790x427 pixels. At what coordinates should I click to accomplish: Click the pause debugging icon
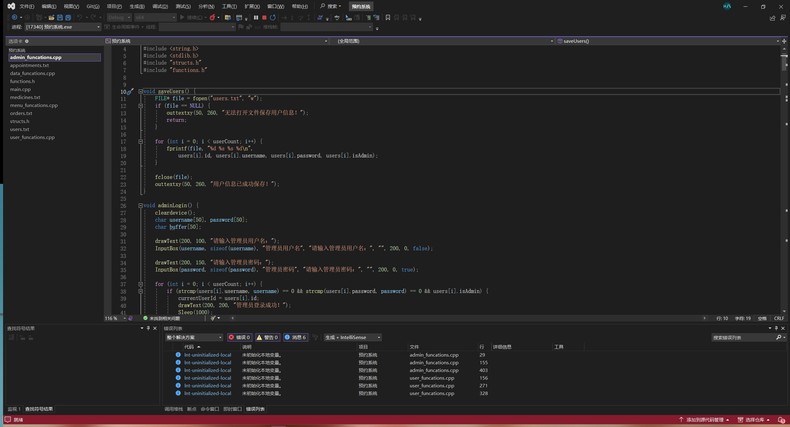click(x=256, y=17)
